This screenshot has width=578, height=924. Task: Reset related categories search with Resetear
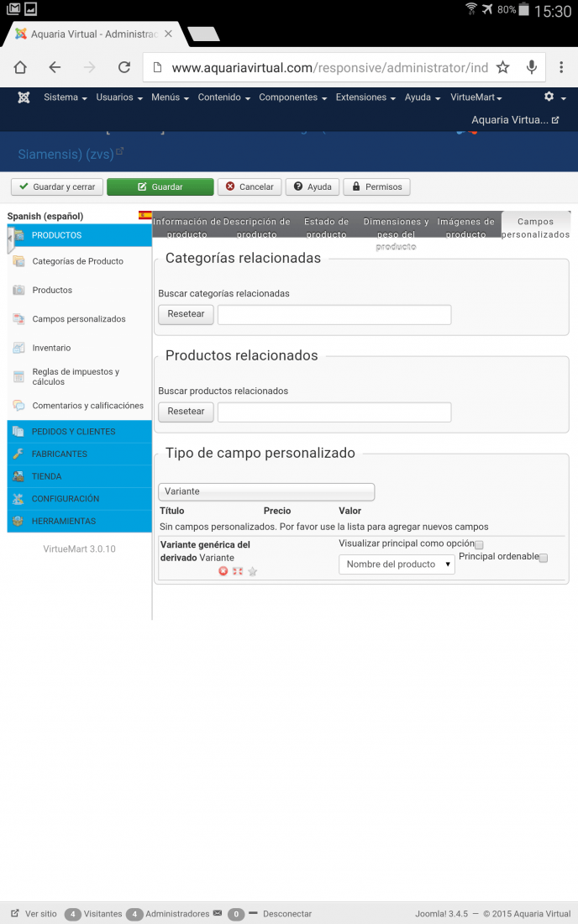pos(186,314)
